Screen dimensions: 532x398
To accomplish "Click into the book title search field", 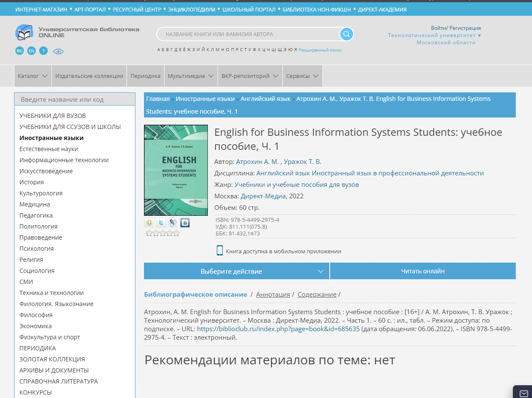I will coord(248,34).
